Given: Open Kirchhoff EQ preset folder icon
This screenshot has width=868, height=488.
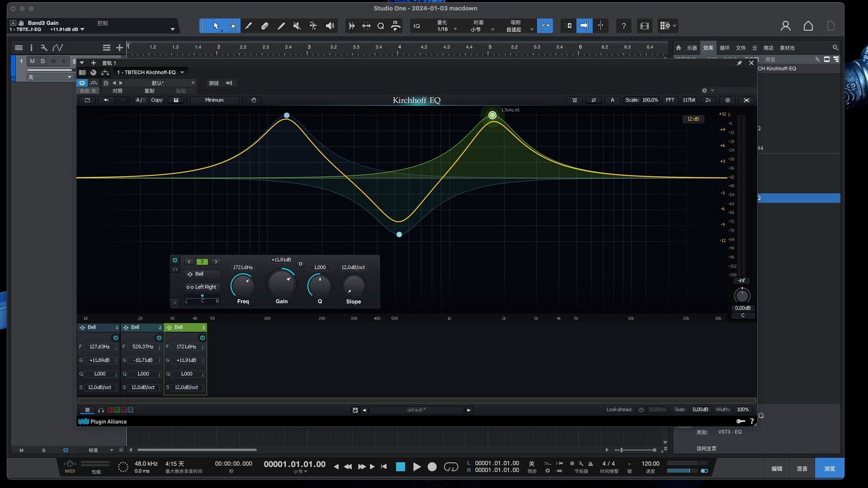Looking at the screenshot, I should tap(87, 100).
